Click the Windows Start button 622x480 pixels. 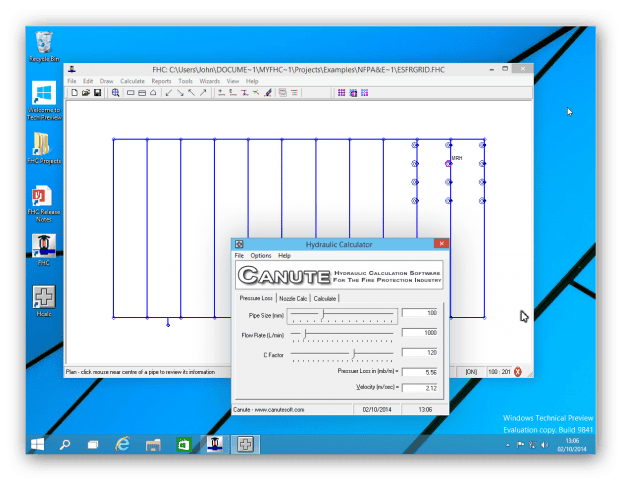[35, 443]
